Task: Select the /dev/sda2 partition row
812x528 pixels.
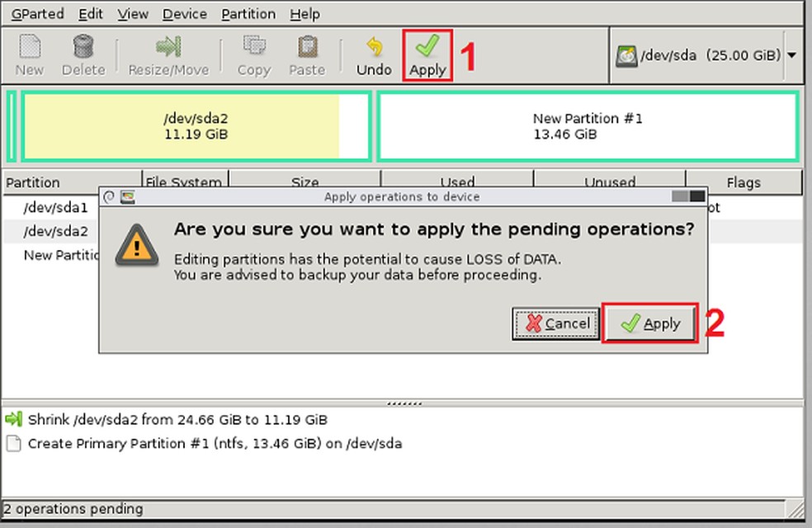Action: pos(55,231)
